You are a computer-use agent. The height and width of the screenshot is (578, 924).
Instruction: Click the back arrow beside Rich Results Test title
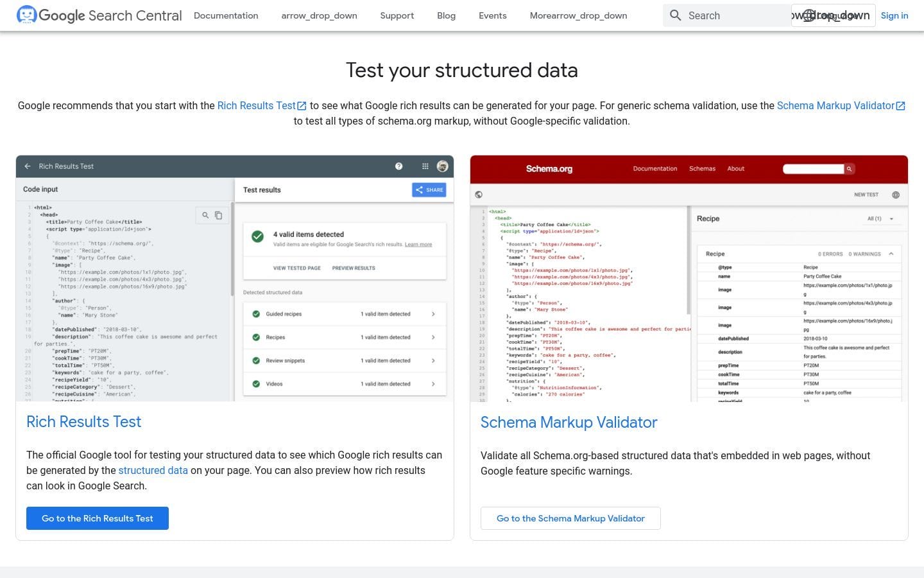point(28,166)
